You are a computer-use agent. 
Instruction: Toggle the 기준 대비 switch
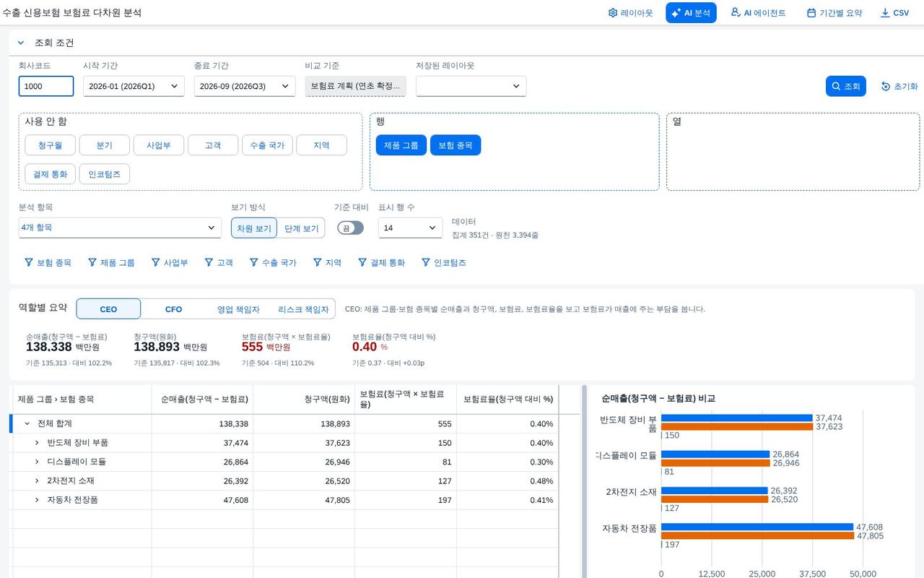pyautogui.click(x=350, y=228)
